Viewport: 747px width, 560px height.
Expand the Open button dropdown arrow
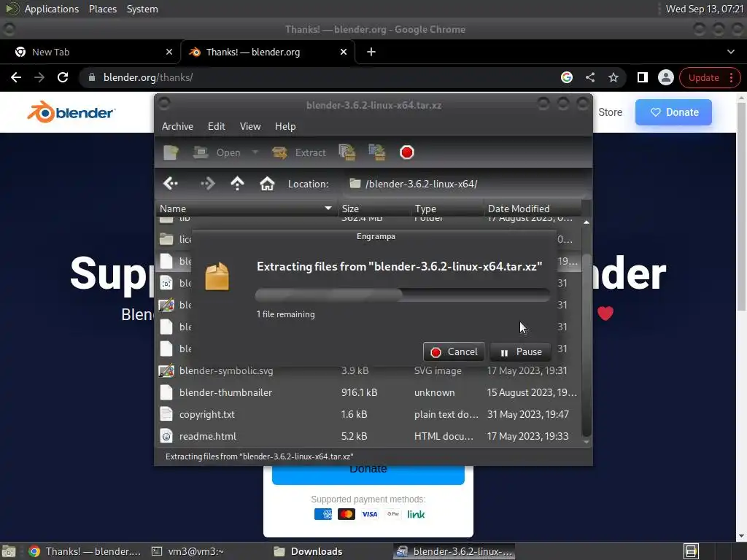click(x=255, y=152)
